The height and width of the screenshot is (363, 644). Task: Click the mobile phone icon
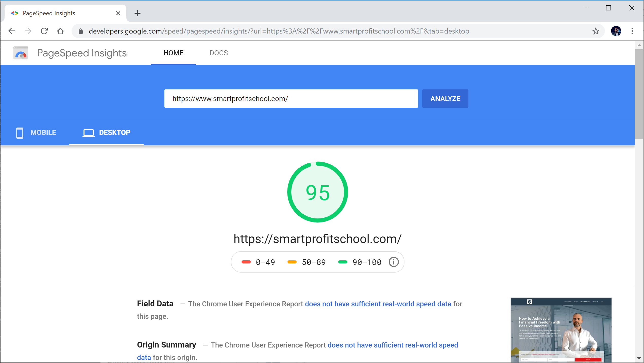point(20,133)
